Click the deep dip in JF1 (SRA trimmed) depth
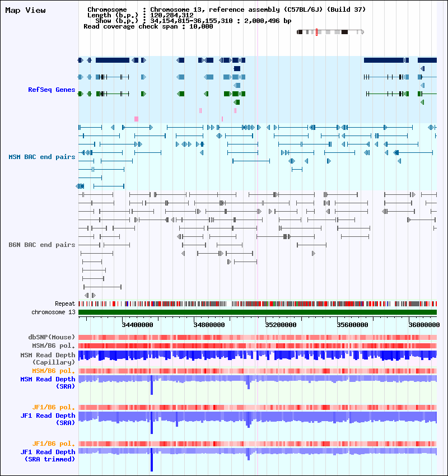This screenshot has width=448, height=476. tap(152, 460)
